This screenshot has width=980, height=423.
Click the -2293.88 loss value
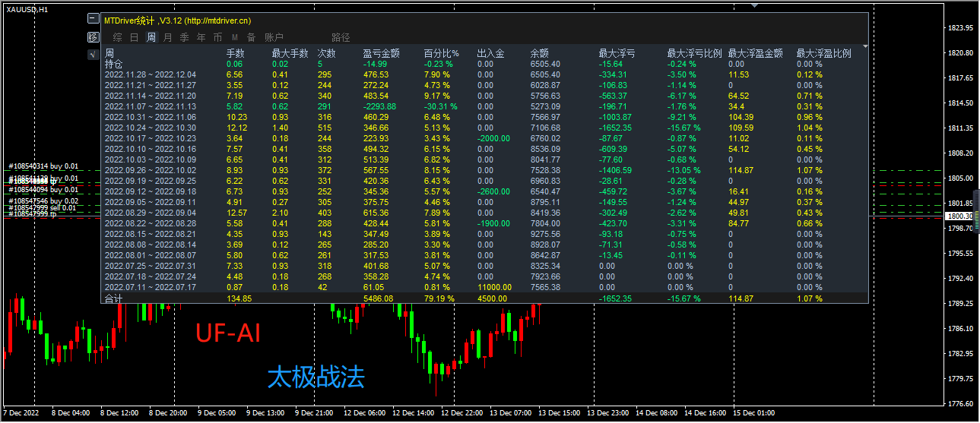[379, 106]
